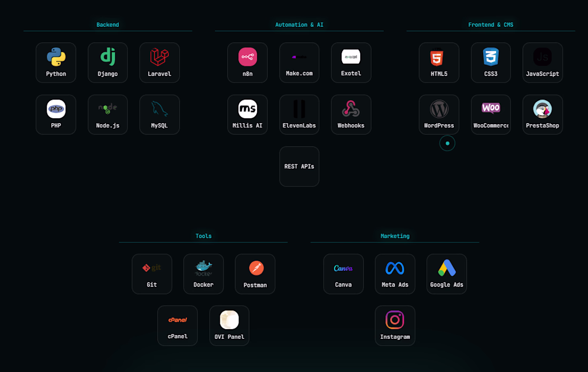Select the Django logo card
The height and width of the screenshot is (372, 588).
click(107, 63)
